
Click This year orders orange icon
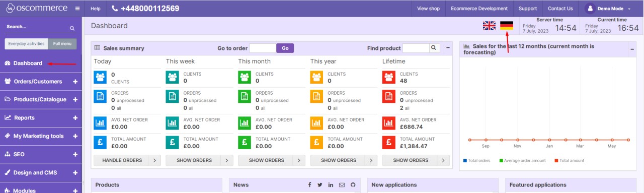click(317, 96)
